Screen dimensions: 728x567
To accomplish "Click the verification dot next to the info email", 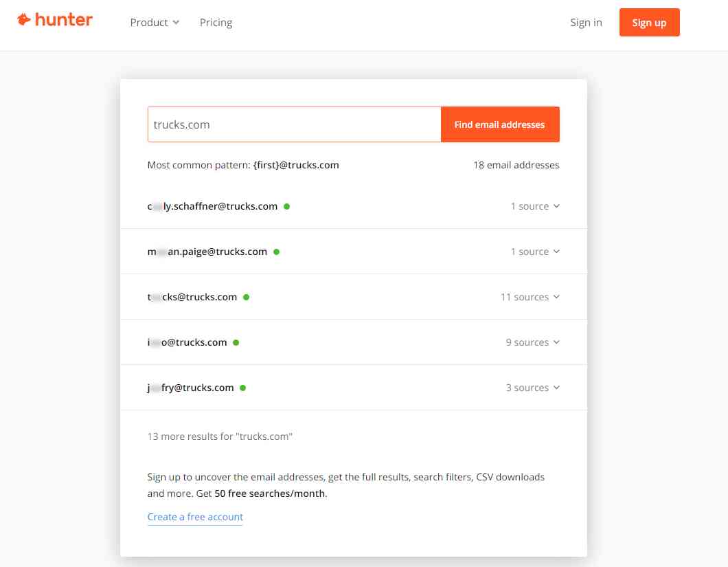I will (x=236, y=342).
